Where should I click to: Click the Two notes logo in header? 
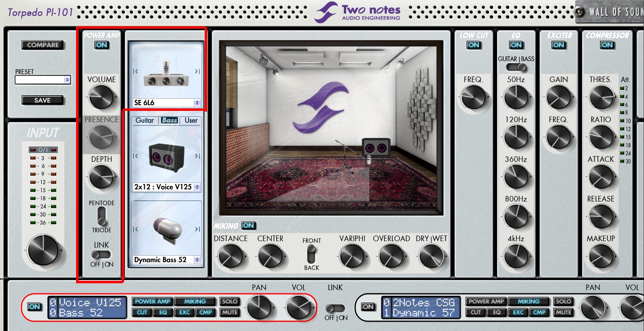point(358,13)
